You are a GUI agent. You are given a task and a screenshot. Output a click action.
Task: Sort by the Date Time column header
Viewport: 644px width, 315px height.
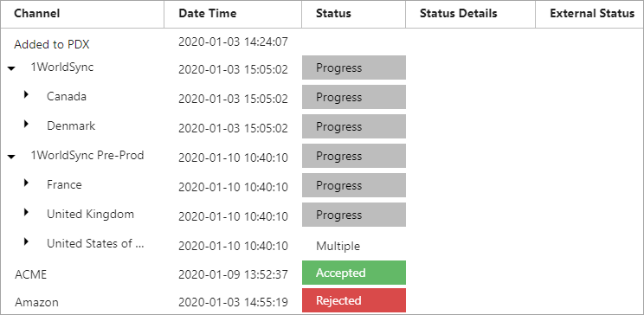pos(208,14)
